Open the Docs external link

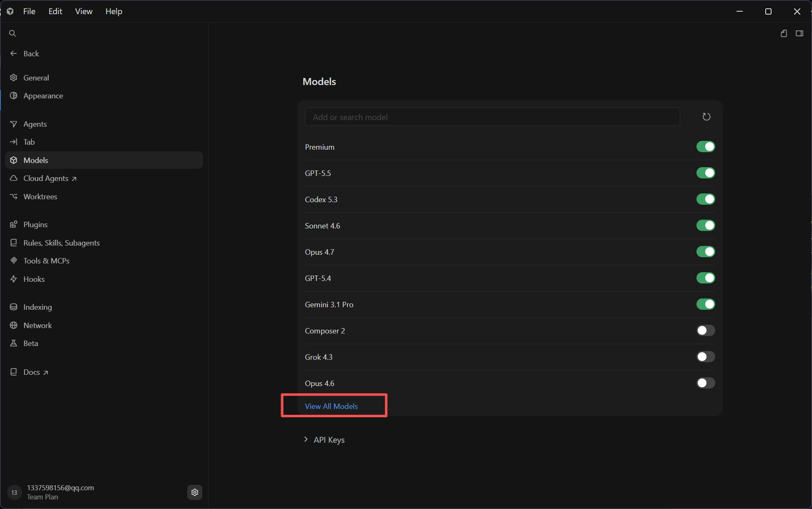(104, 372)
